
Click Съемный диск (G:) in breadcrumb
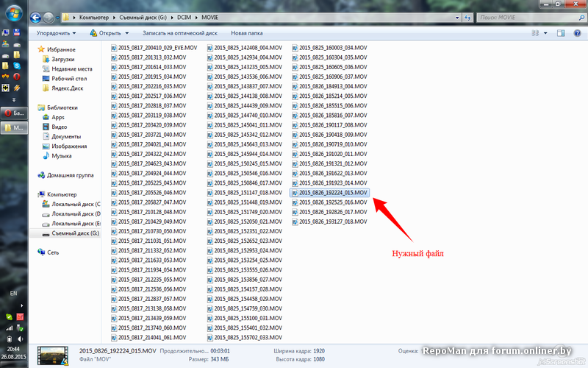tap(143, 17)
